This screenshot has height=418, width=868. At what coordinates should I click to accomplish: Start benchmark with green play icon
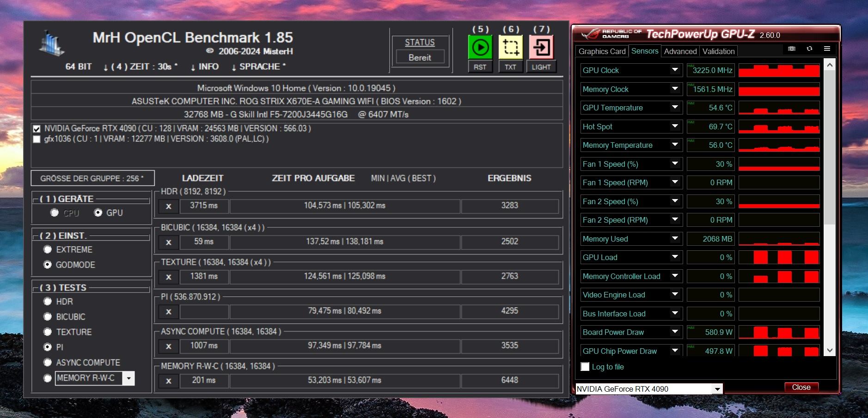click(x=480, y=47)
